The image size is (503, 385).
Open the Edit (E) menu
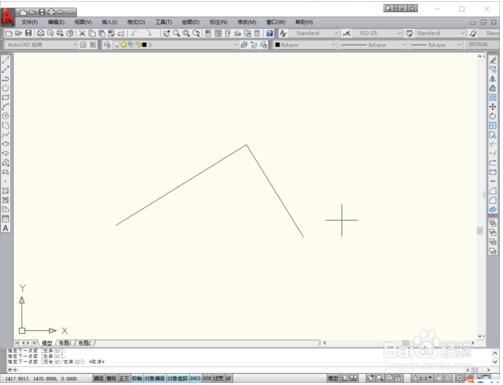point(56,22)
